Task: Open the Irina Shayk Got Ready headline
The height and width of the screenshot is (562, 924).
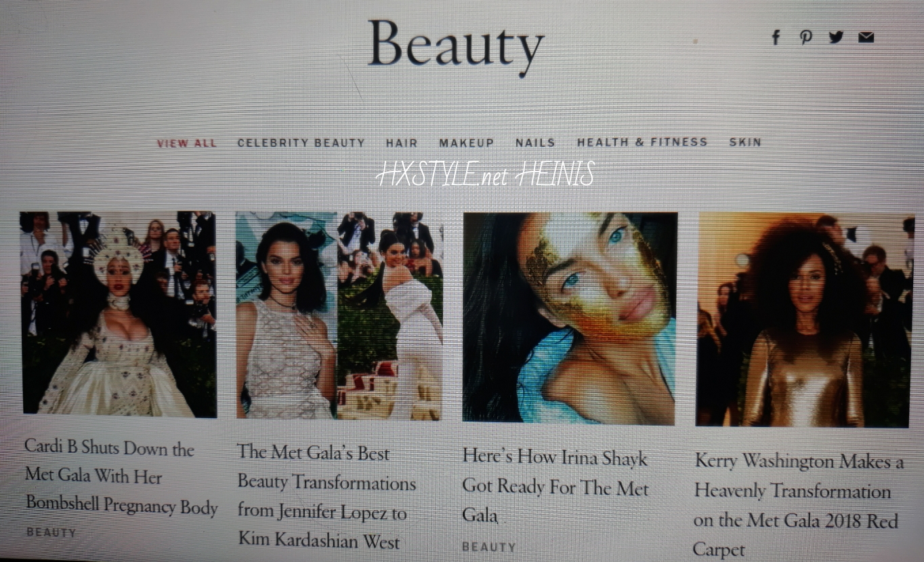Action: click(555, 486)
